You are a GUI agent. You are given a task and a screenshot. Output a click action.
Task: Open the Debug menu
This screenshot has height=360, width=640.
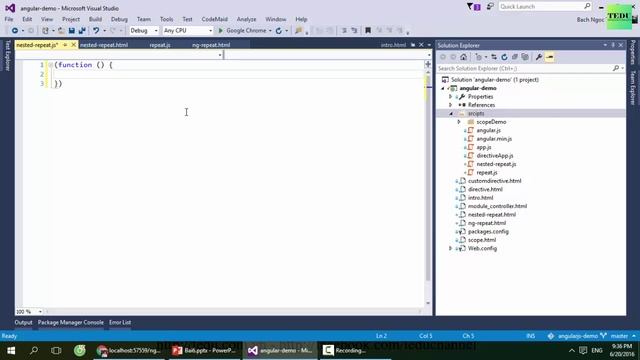pyautogui.click(x=119, y=19)
